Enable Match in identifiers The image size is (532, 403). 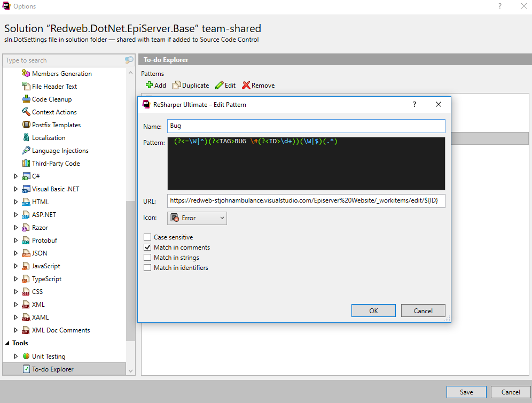point(147,267)
